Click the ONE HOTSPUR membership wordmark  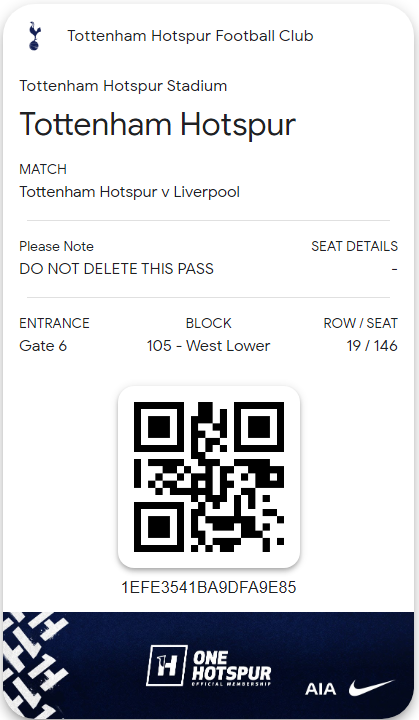[232, 668]
